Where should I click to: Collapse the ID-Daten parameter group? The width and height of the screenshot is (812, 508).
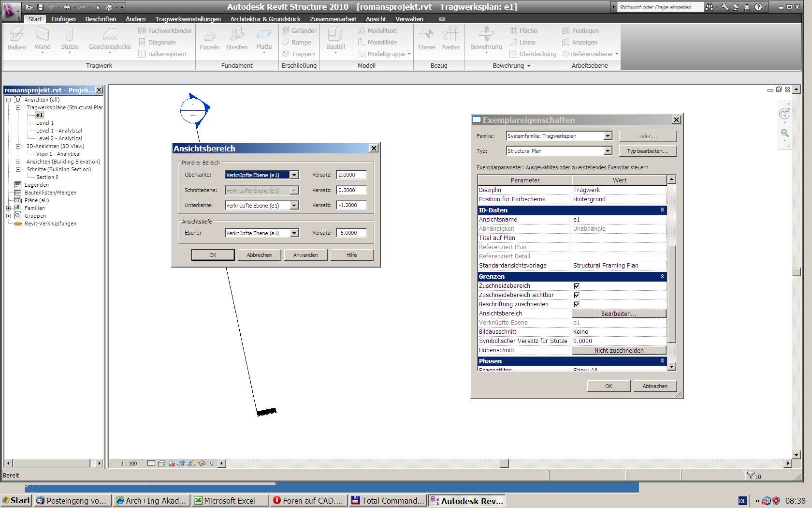click(662, 210)
